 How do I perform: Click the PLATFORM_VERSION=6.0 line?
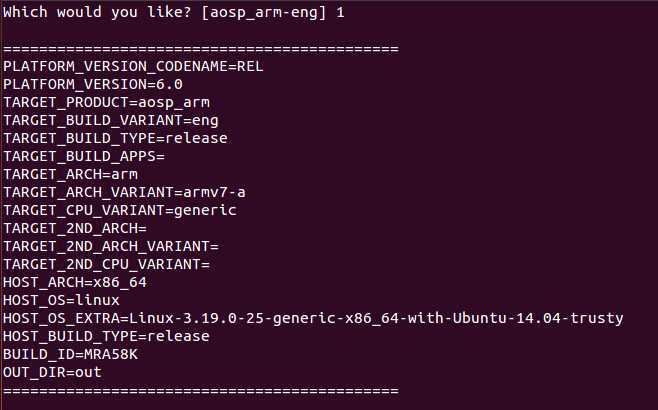coord(92,84)
